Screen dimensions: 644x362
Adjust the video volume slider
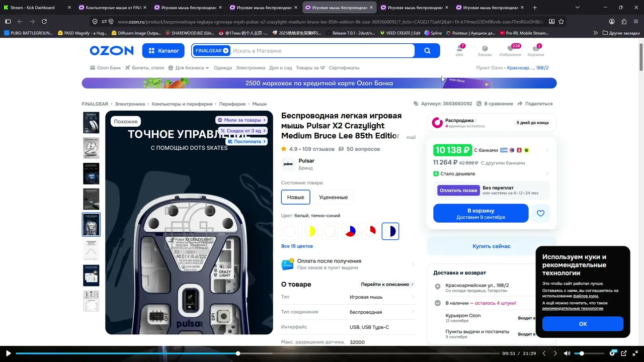point(589,353)
